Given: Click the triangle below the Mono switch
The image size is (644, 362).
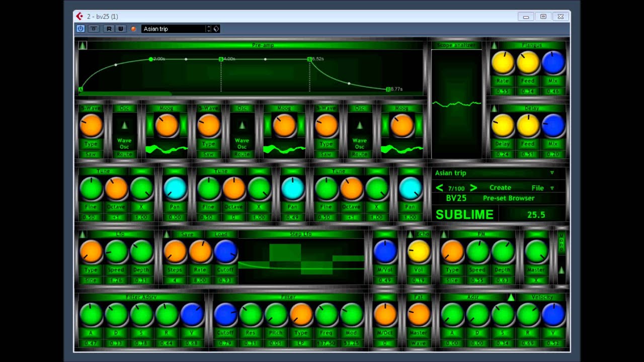Looking at the screenshot, I should [x=561, y=270].
